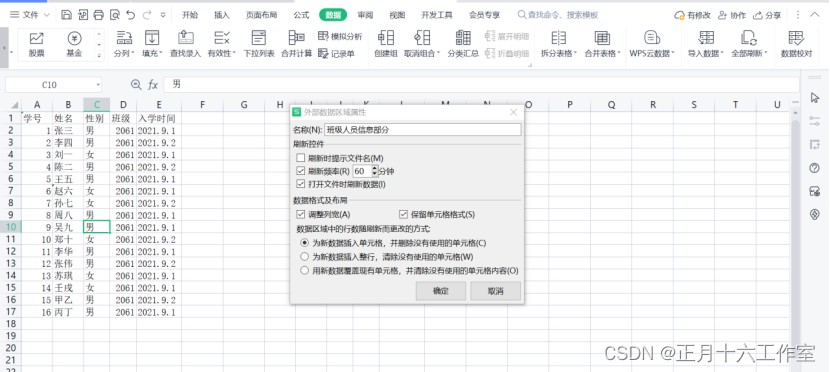Viewport: 830px width, 372px height.
Task: Click the settings sliders icon in right sidebar
Action: pyautogui.click(x=815, y=121)
